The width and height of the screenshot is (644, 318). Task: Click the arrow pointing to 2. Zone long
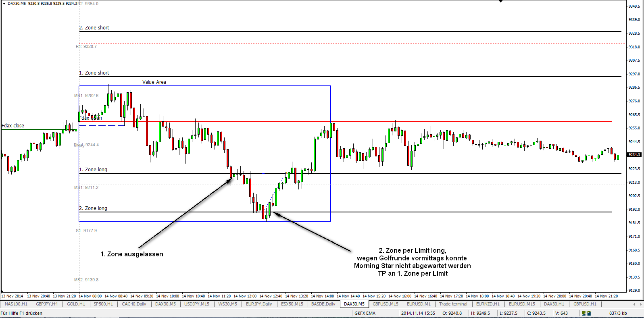312,232
